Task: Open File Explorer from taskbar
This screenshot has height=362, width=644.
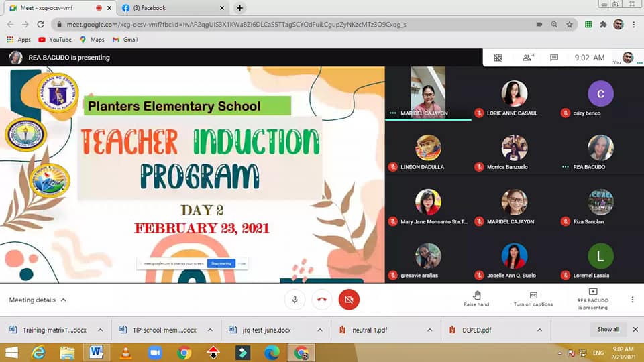Action: (x=67, y=353)
